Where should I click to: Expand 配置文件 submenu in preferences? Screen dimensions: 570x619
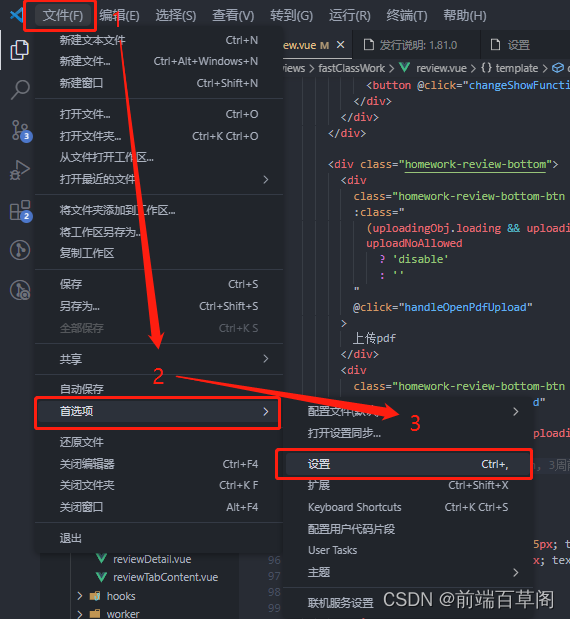pos(408,411)
